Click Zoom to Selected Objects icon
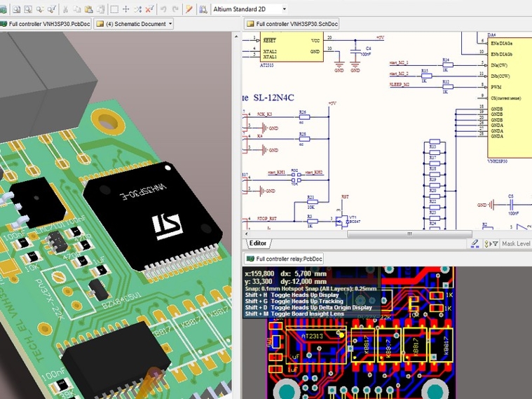Viewport: 532px width, 399px height. point(41,9)
